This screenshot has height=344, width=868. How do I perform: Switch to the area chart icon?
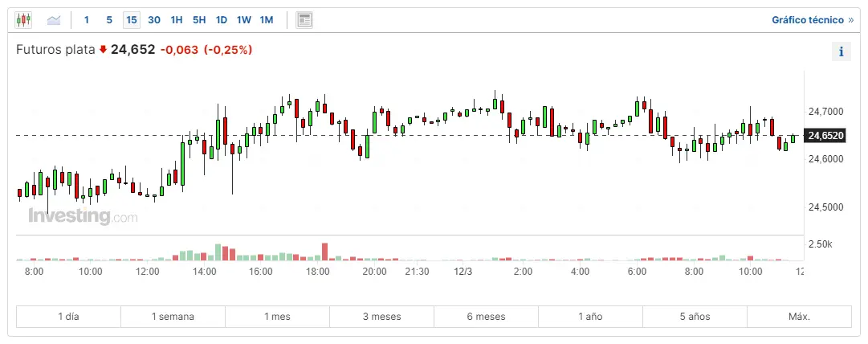[x=54, y=19]
